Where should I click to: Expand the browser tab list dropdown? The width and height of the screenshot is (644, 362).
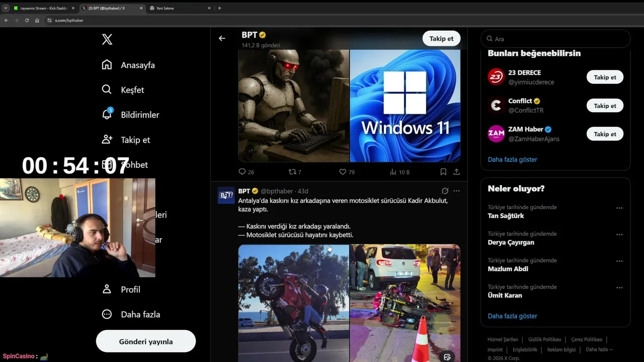tap(6, 8)
